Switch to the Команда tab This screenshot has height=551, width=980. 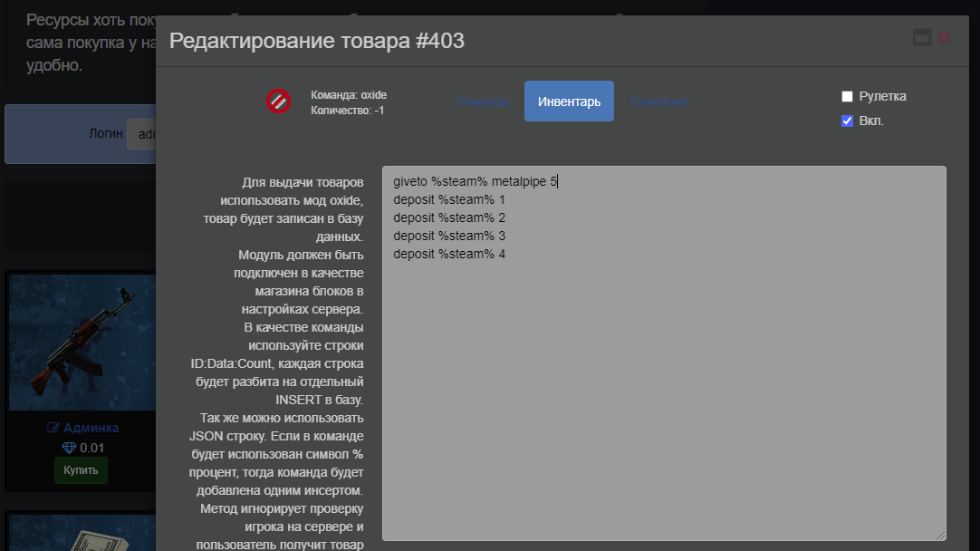click(482, 101)
